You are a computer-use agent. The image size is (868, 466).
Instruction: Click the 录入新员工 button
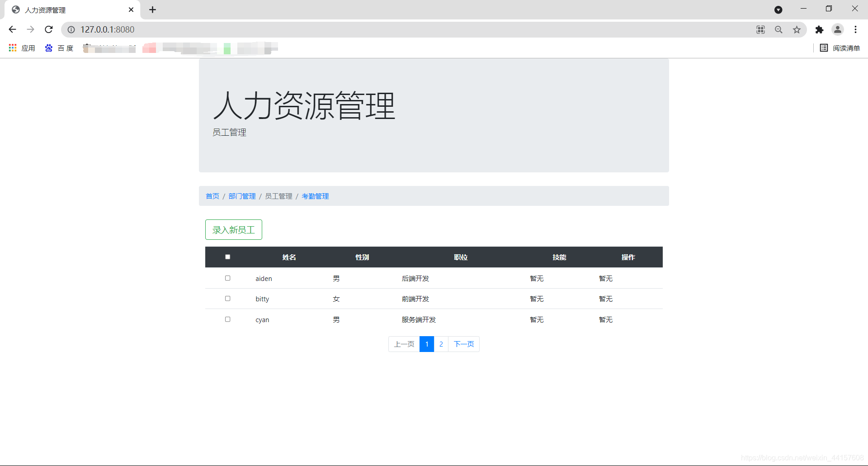pos(233,229)
